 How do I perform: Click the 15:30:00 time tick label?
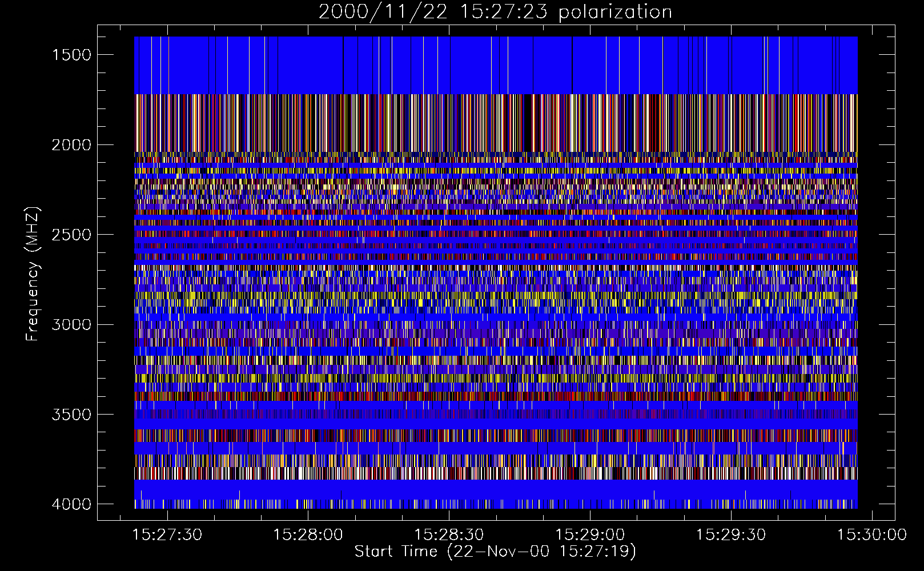(872, 534)
